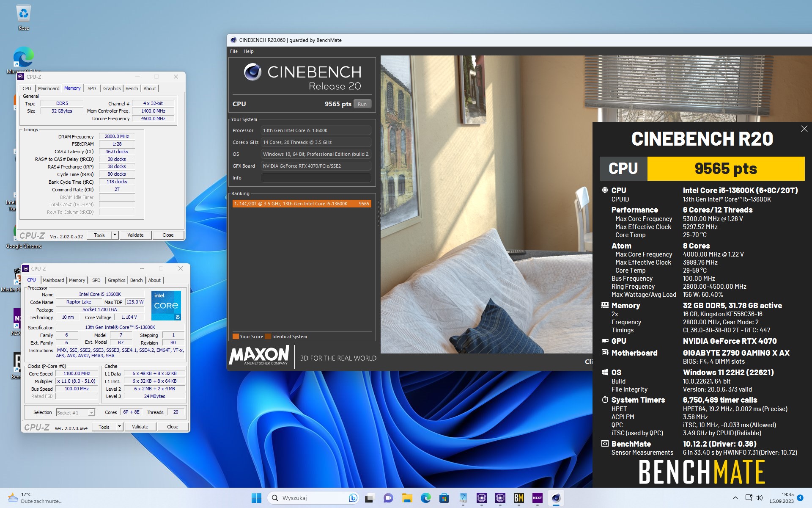Image resolution: width=812 pixels, height=508 pixels.
Task: Select the ranking entry scoring 9565
Action: tap(302, 204)
